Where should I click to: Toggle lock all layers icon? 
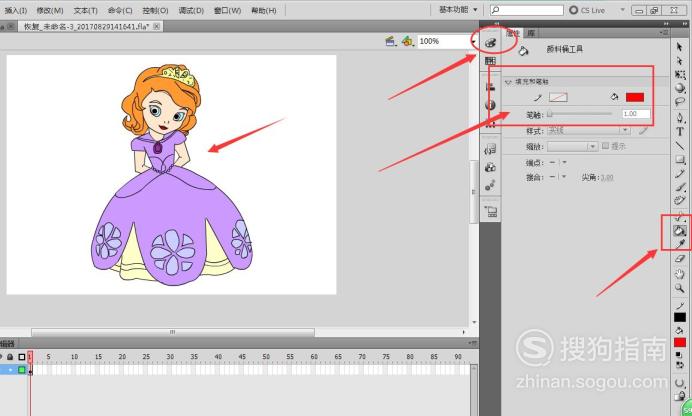pyautogui.click(x=11, y=356)
